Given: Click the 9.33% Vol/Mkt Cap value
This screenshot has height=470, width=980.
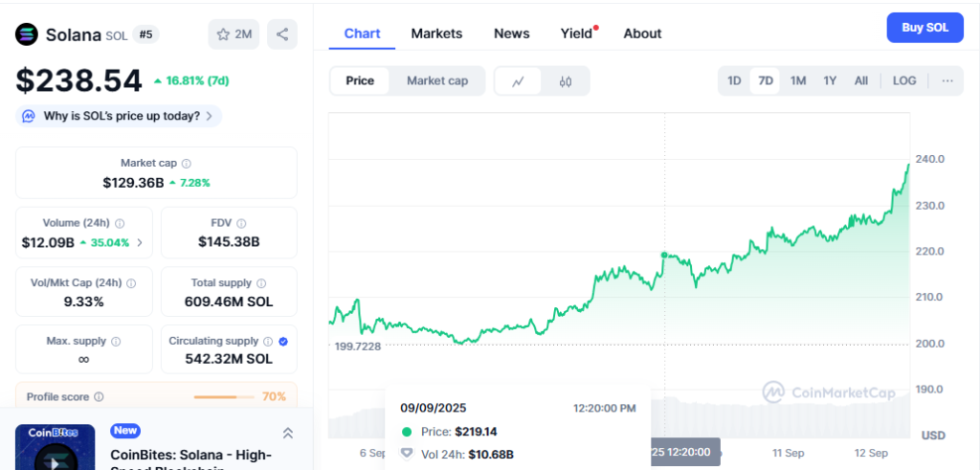Looking at the screenshot, I should [x=84, y=302].
